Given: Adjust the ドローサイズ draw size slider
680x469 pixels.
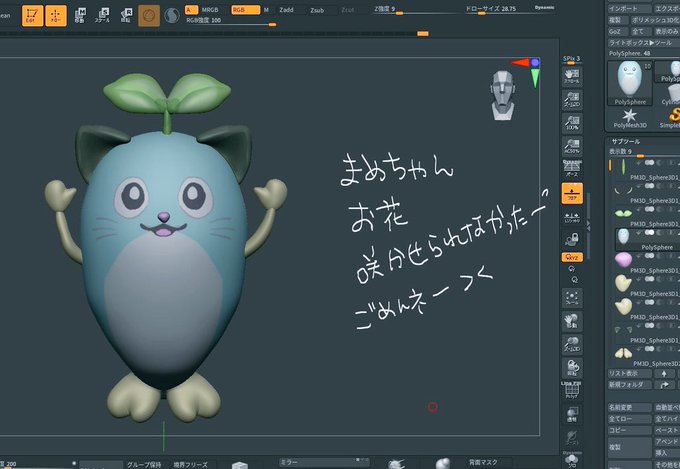Looking at the screenshot, I should (x=510, y=10).
